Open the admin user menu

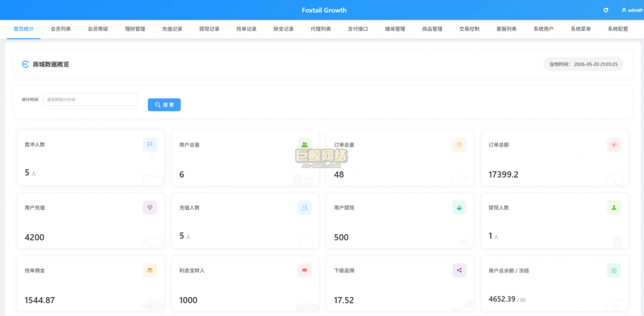[x=633, y=10]
